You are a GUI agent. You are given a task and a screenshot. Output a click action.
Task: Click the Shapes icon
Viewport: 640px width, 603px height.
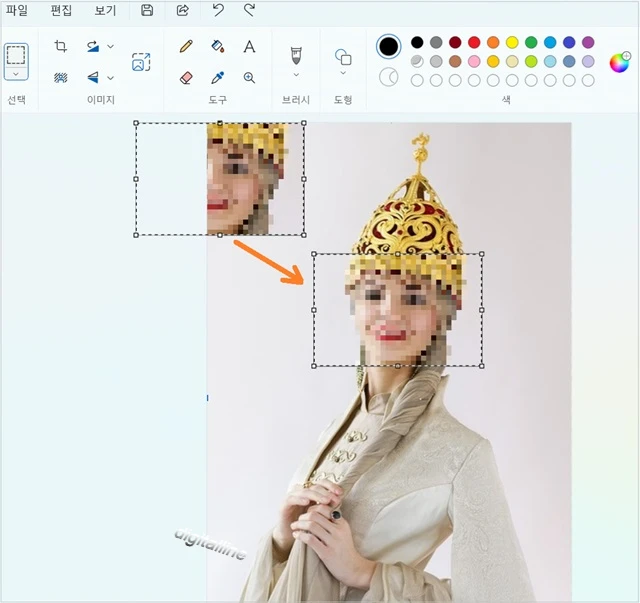point(343,57)
